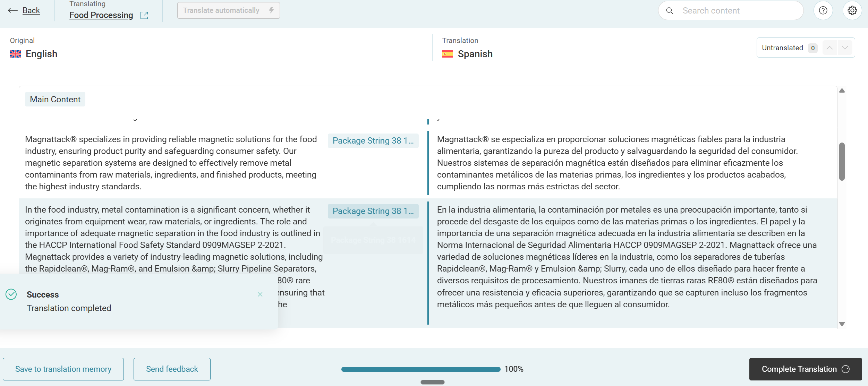Viewport: 868px width, 386px height.
Task: Click second highlighted Package String 38 tag
Action: (373, 211)
